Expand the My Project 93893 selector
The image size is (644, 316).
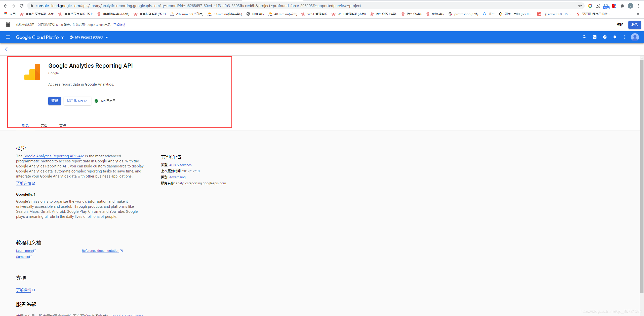[x=89, y=37]
